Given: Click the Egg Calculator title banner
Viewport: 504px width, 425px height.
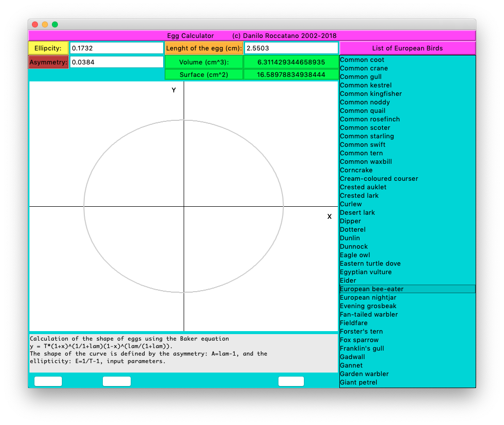Looking at the screenshot, I should 252,36.
